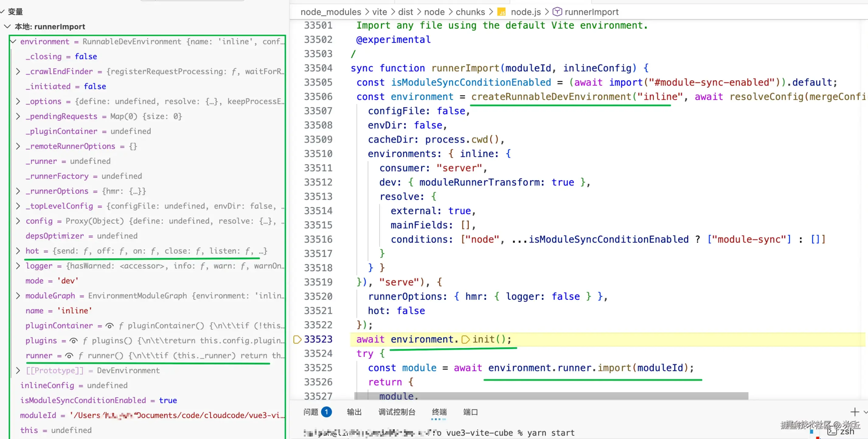Click the JS file icon in breadcrumb
This screenshot has width=868, height=439.
pyautogui.click(x=502, y=12)
